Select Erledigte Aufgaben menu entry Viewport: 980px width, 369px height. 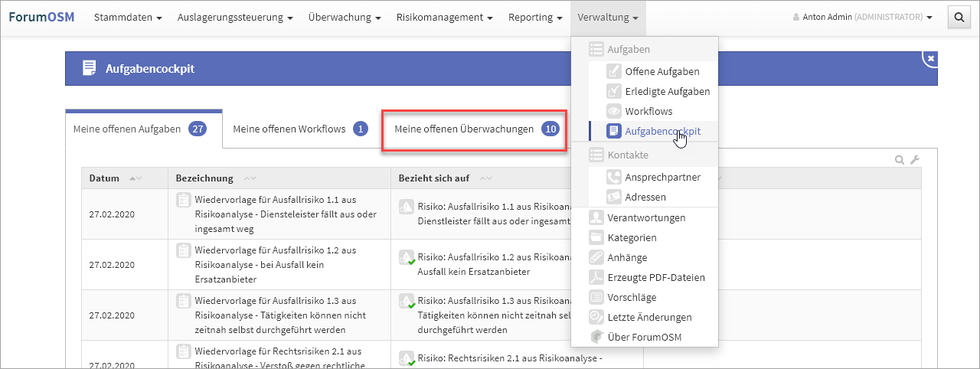pos(667,91)
